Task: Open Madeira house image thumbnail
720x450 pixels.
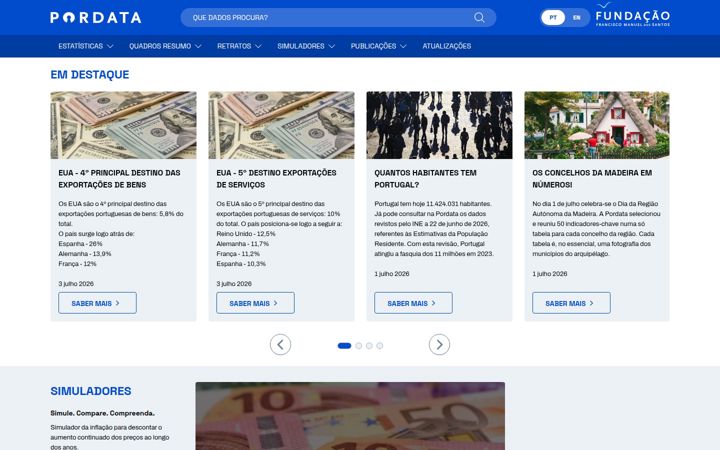Action: tap(597, 125)
